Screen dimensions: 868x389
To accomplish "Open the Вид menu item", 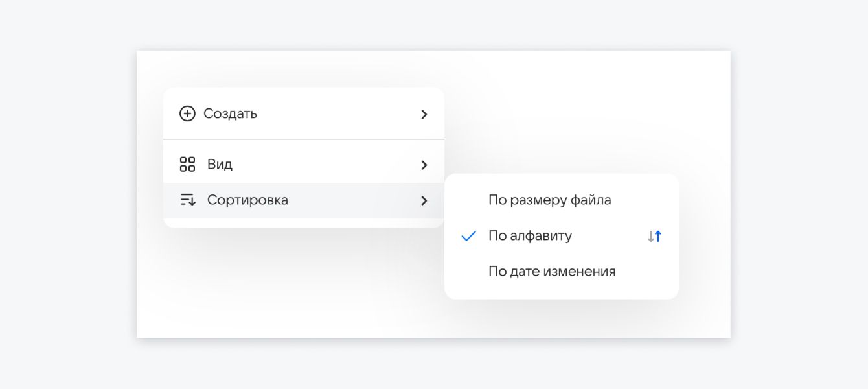I will (220, 165).
